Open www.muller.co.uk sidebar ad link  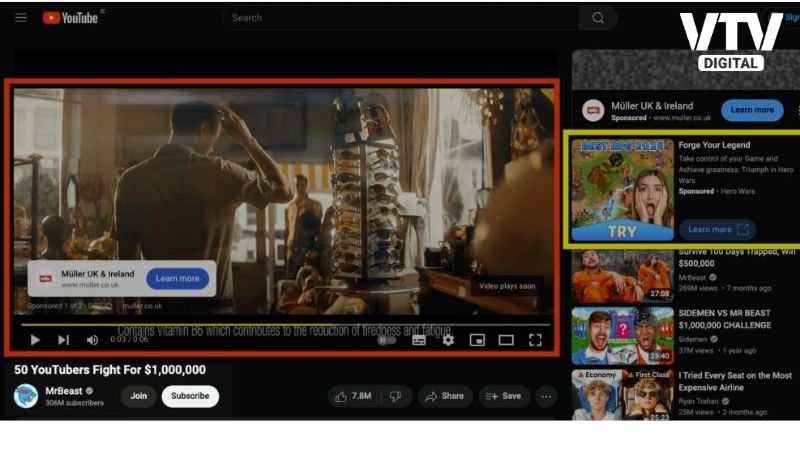682,118
